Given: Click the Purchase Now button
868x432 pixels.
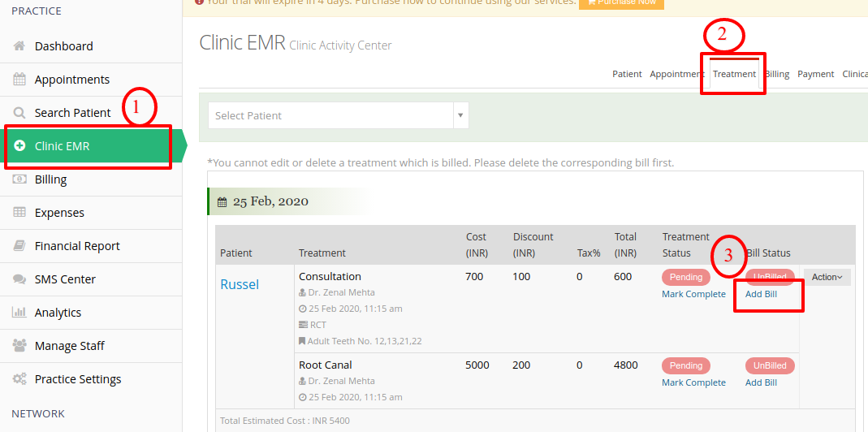Looking at the screenshot, I should [621, 2].
